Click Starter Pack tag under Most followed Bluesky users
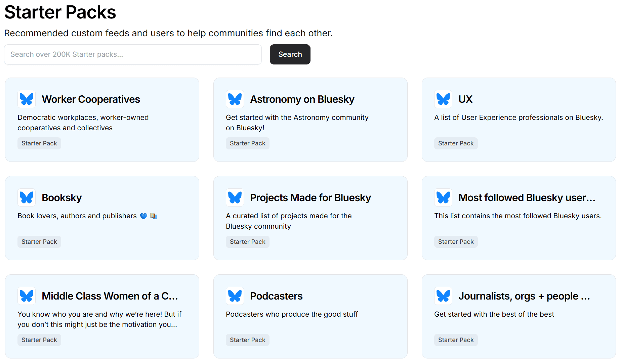Viewport: 620px width, 364px height. (x=456, y=242)
